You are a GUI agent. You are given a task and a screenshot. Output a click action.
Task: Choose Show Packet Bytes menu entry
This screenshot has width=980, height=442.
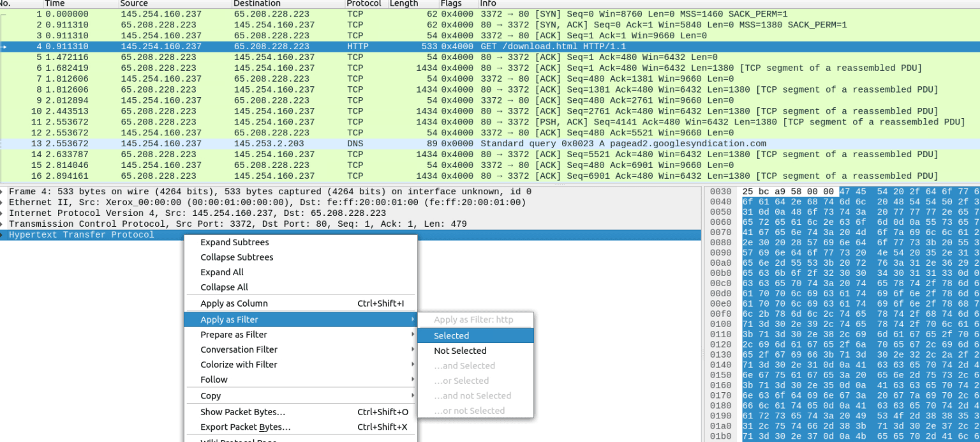(301, 412)
